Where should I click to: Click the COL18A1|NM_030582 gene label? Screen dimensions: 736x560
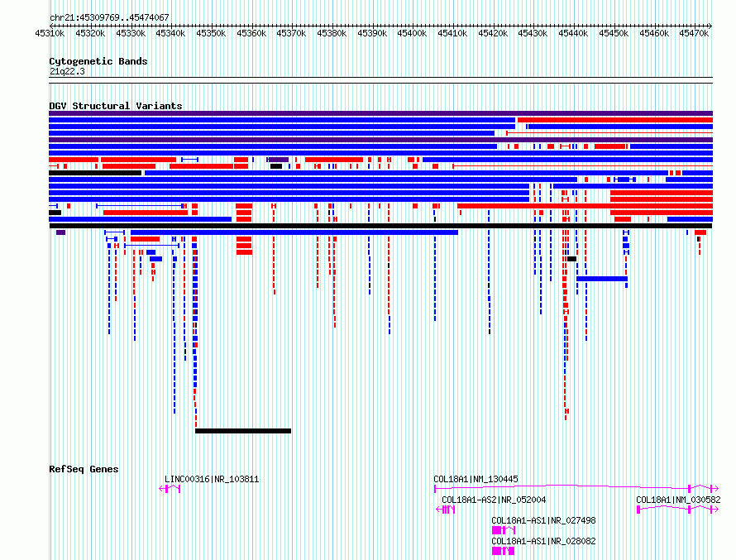678,500
